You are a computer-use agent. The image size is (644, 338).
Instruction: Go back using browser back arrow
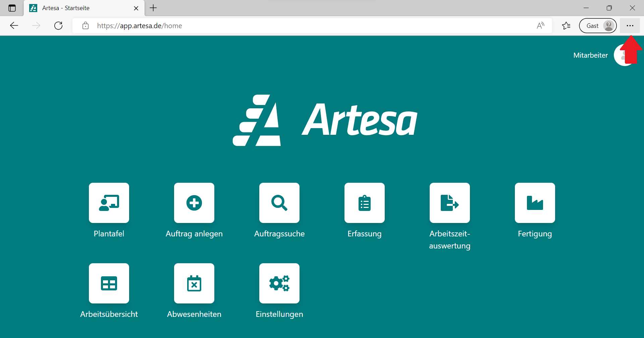[x=14, y=26]
